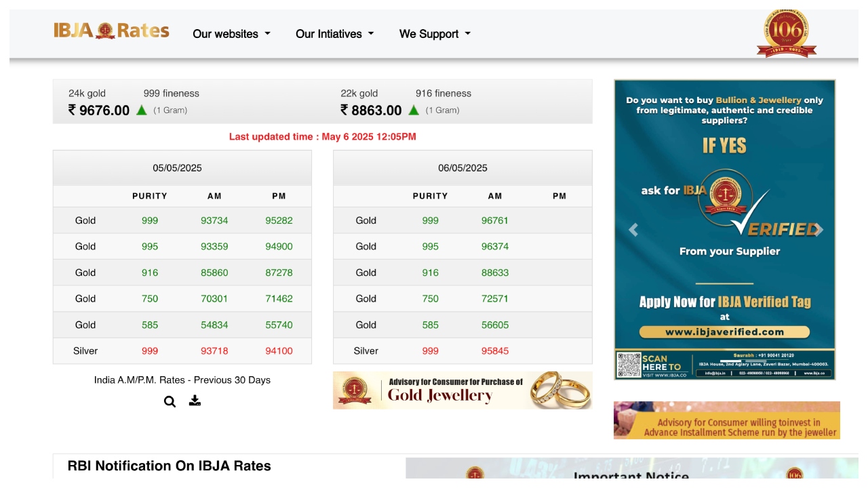The width and height of the screenshot is (868, 488).
Task: Open Advance Installment Scheme advisory banner
Action: [726, 420]
